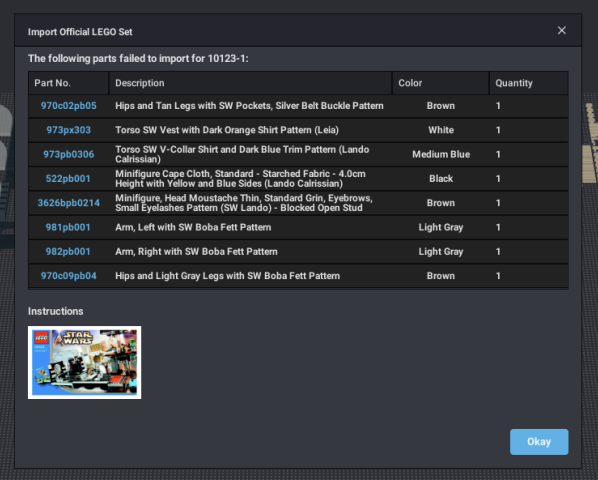The height and width of the screenshot is (480, 598).
Task: Click the Okay button
Action: 539,441
